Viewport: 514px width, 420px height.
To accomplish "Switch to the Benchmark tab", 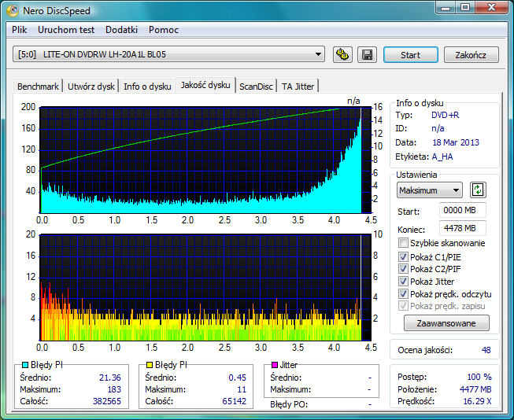I will 38,87.
